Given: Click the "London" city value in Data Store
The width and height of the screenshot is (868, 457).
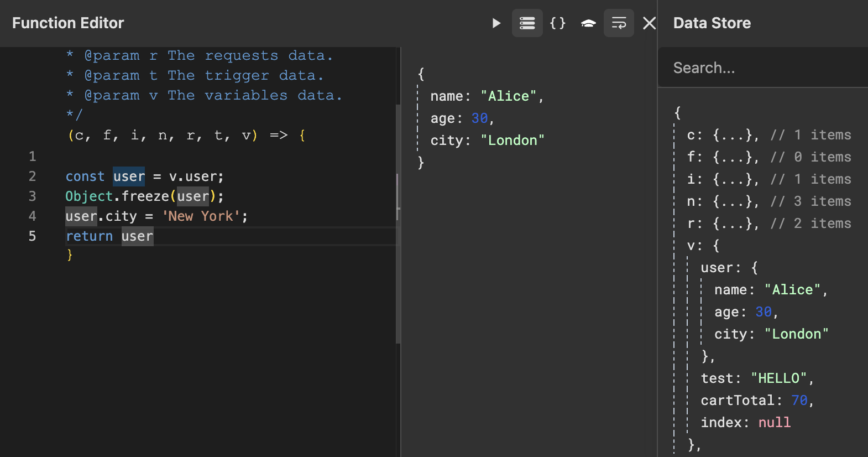Looking at the screenshot, I should [796, 334].
